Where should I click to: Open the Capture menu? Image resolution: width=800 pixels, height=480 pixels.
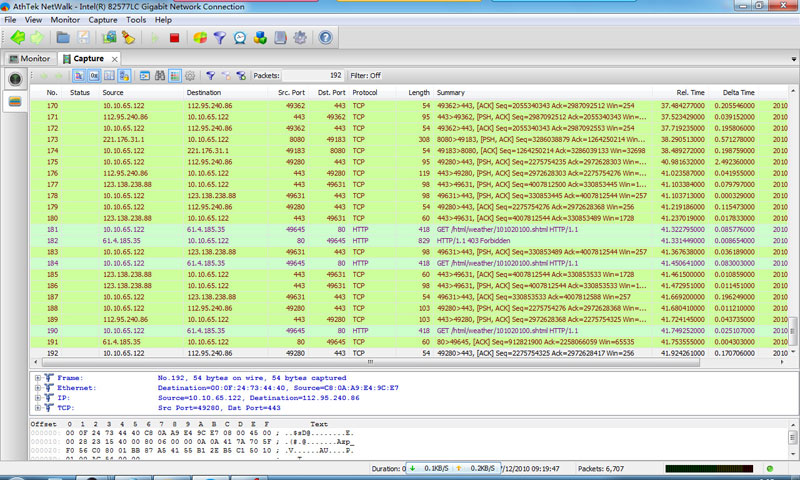pos(102,19)
